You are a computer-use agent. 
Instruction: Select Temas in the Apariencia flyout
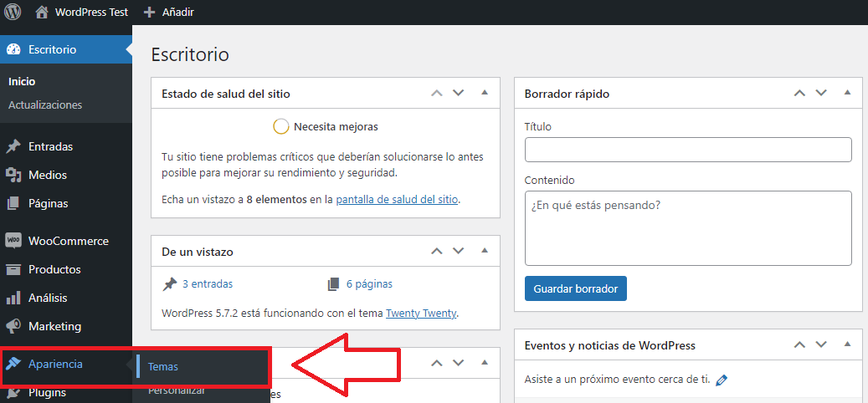pyautogui.click(x=163, y=366)
